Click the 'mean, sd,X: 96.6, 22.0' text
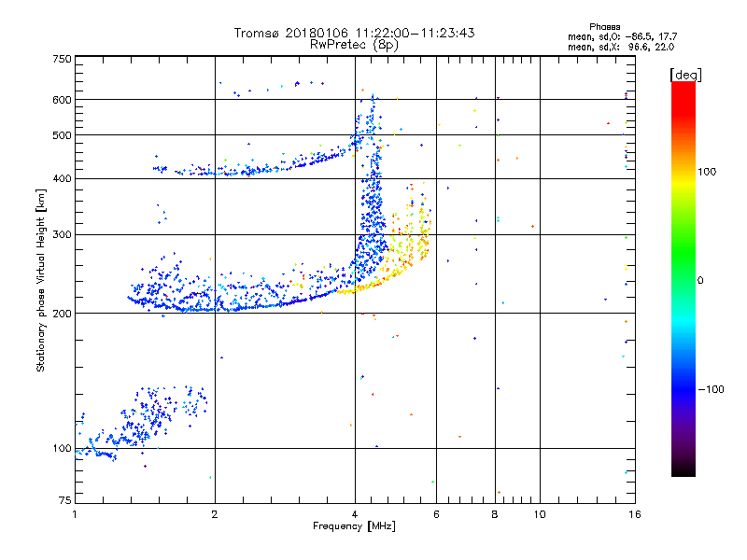This screenshot has height=560, width=747. 621,47
